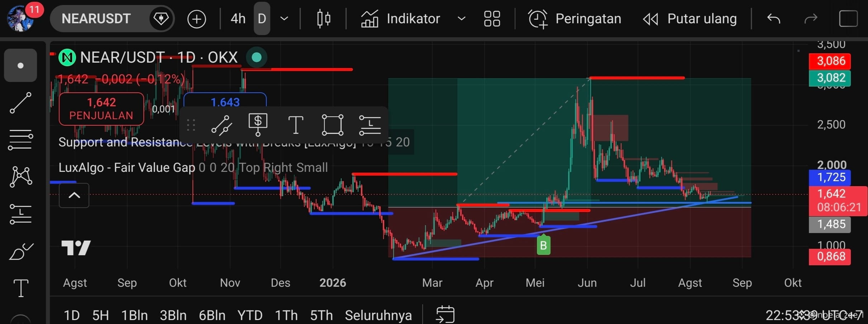Set the range to 3Bln
Viewport: 868px width, 324px height.
(x=173, y=315)
